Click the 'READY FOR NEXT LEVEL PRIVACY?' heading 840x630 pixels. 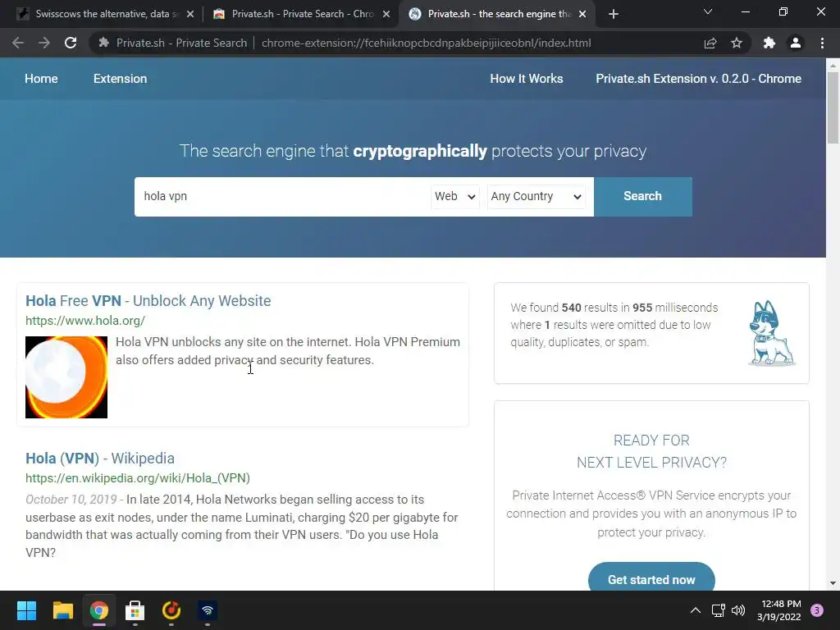(651, 452)
